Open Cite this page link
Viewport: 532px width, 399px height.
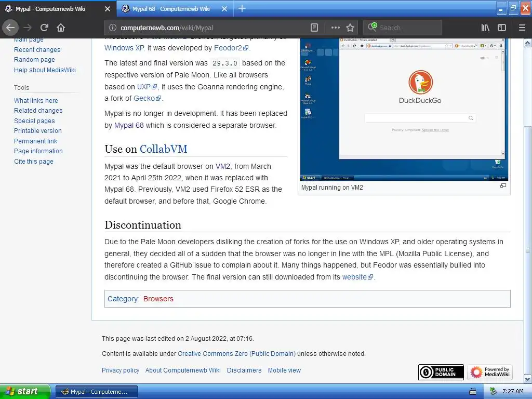coord(34,162)
